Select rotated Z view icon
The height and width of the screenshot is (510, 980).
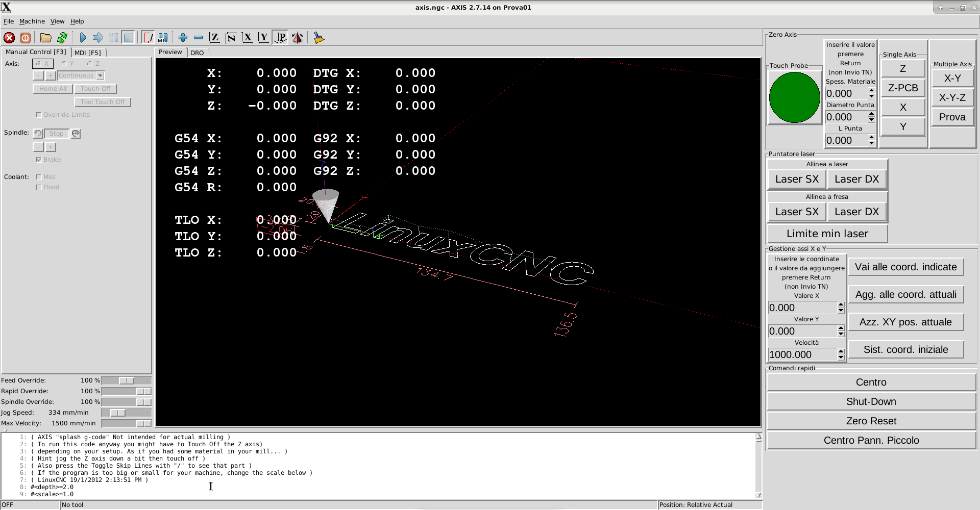click(231, 38)
